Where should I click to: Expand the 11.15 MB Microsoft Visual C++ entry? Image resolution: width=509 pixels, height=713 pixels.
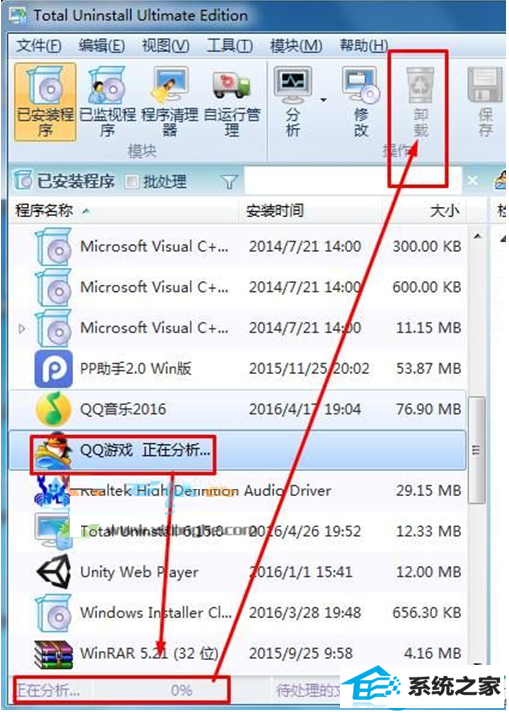(21, 328)
